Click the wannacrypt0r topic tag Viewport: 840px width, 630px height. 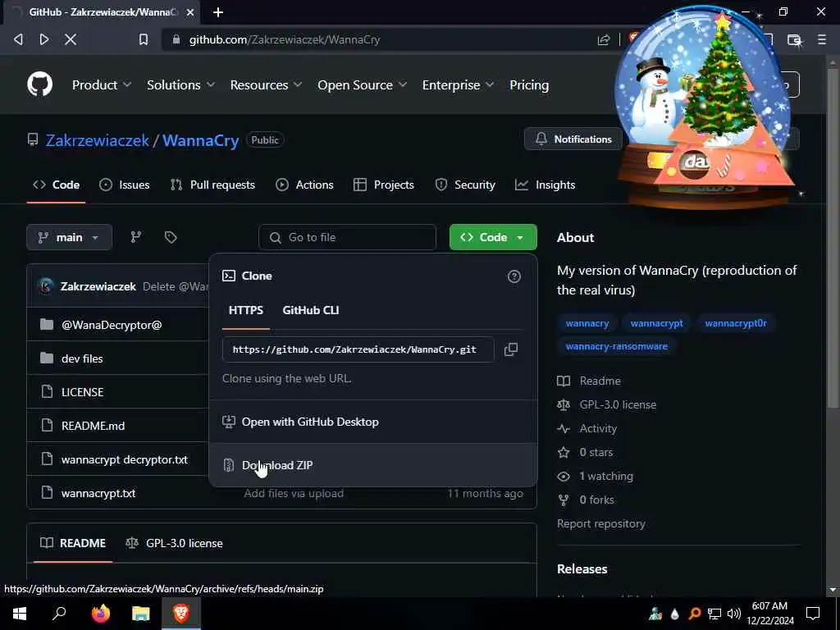tap(736, 323)
